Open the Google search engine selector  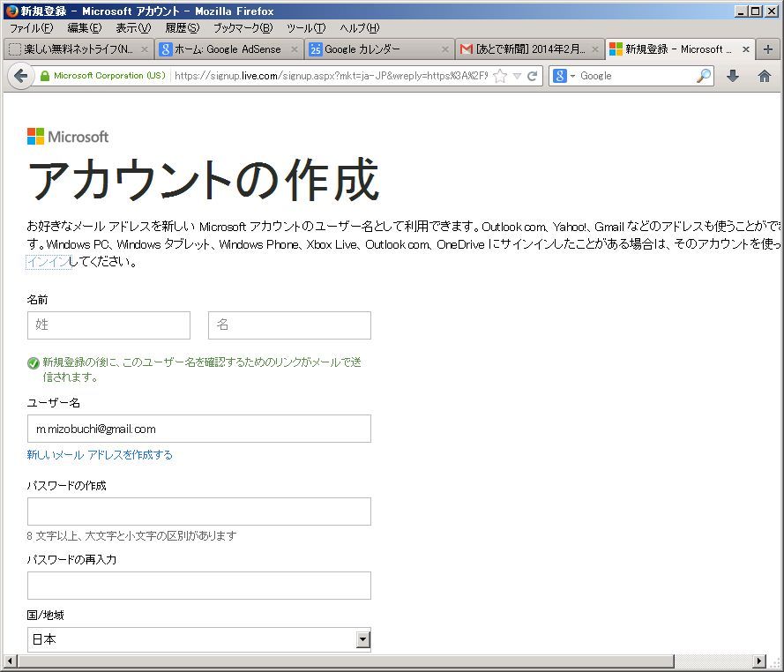click(x=564, y=76)
